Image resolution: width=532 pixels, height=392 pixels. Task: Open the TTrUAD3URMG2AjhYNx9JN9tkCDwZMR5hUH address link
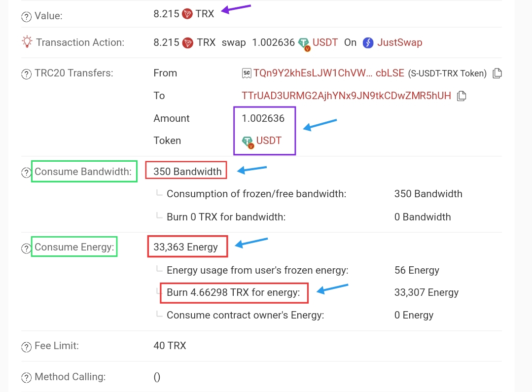[346, 96]
